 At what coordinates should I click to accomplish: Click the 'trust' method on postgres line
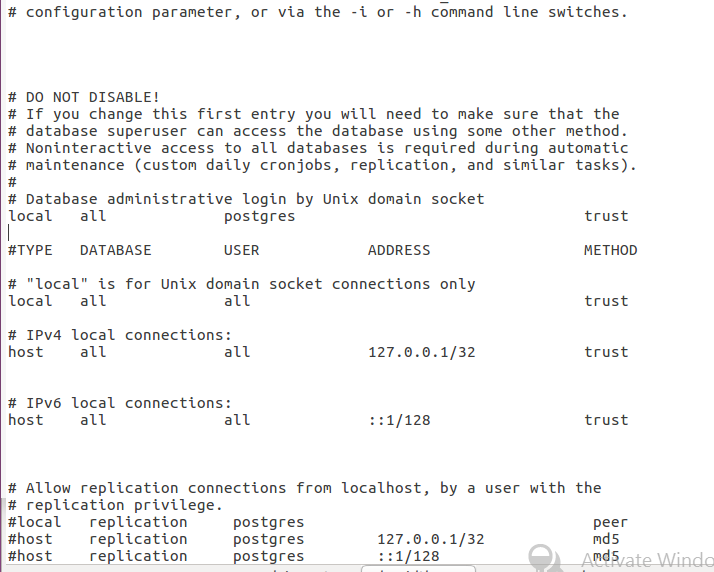coord(606,216)
